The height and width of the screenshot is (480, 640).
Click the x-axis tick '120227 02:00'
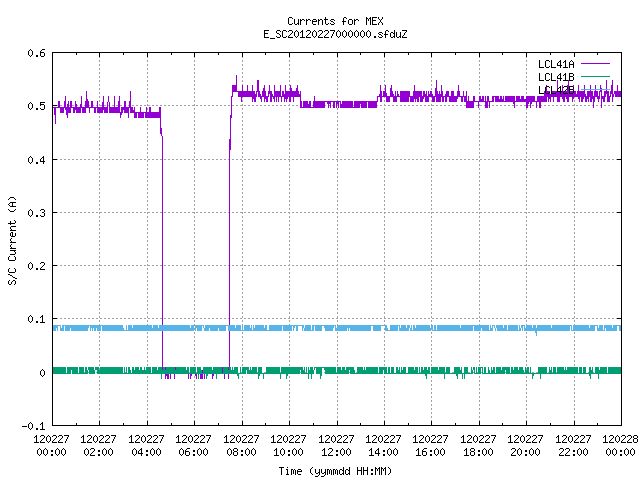(x=98, y=445)
